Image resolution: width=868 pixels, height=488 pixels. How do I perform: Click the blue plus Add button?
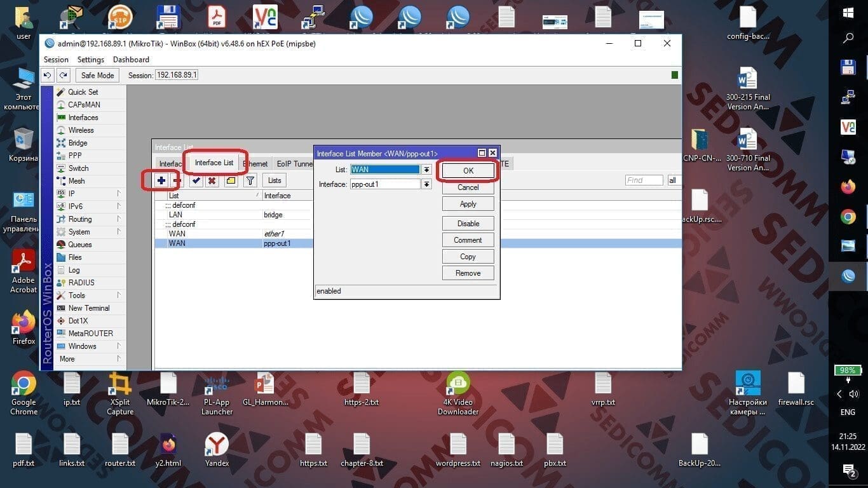161,181
